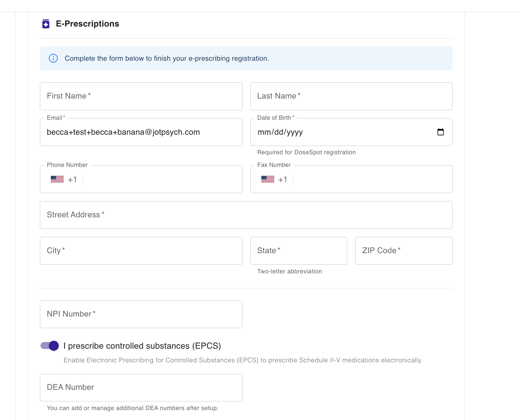Open the Date of Birth calendar picker
Image resolution: width=520 pixels, height=420 pixels.
[x=440, y=132]
